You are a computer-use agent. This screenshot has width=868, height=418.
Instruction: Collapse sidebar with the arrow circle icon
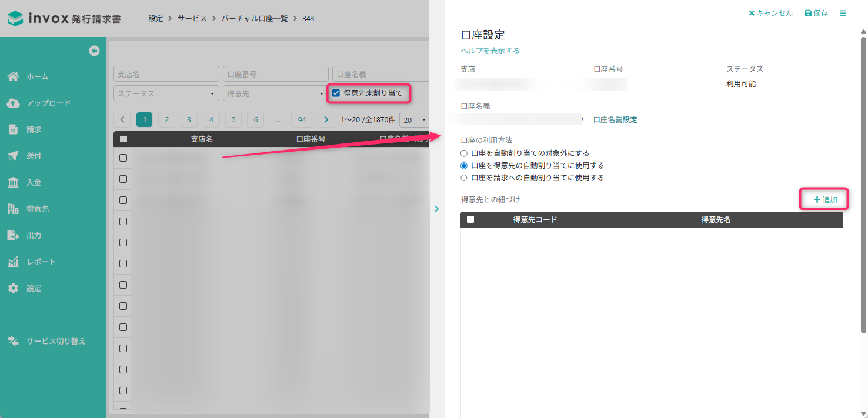[94, 51]
